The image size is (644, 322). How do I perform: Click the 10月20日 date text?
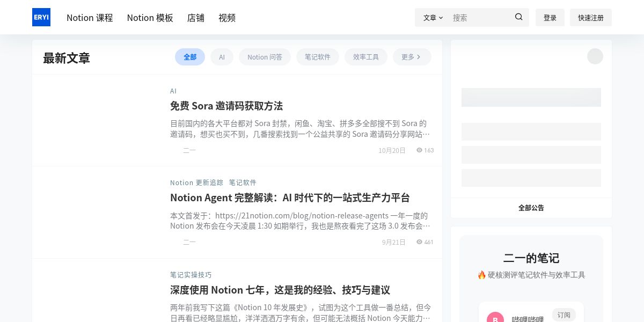pos(392,150)
